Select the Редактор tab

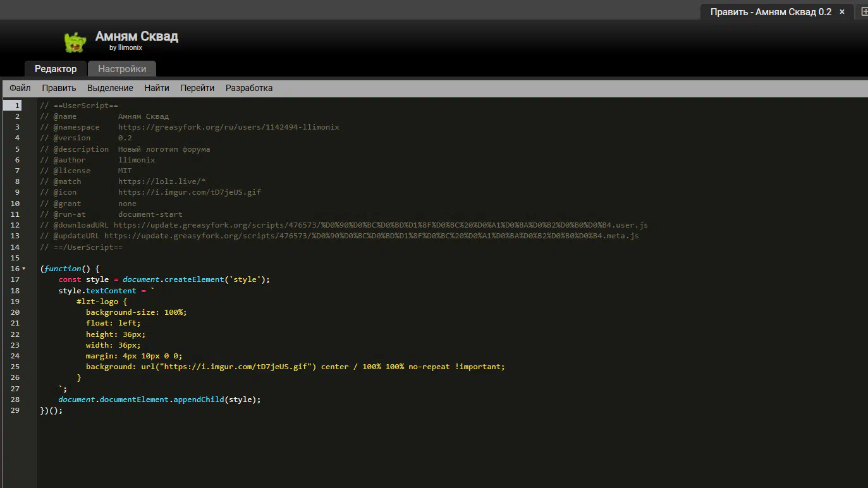pos(56,69)
